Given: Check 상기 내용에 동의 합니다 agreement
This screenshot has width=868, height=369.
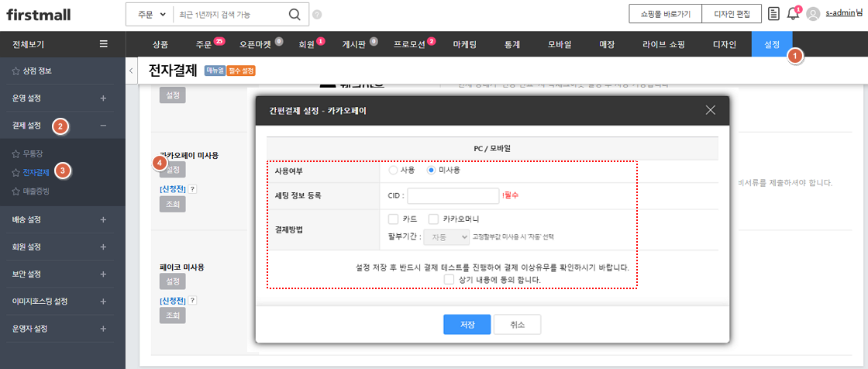Looking at the screenshot, I should [449, 280].
